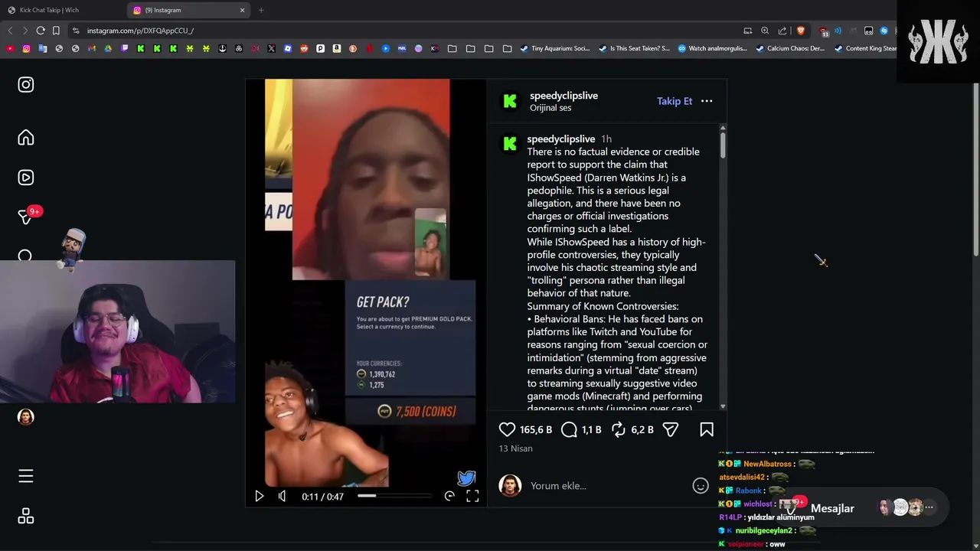Open Twitch bookmark icon
The height and width of the screenshot is (551, 980).
click(x=125, y=48)
